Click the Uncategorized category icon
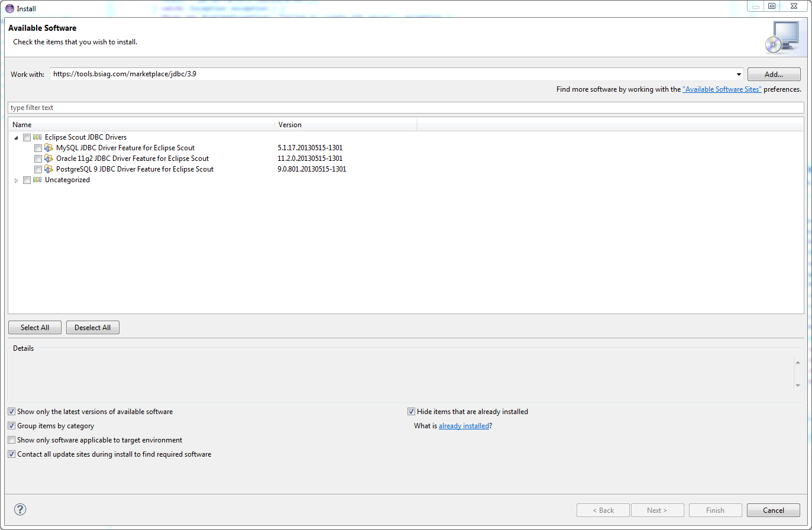 pos(37,180)
